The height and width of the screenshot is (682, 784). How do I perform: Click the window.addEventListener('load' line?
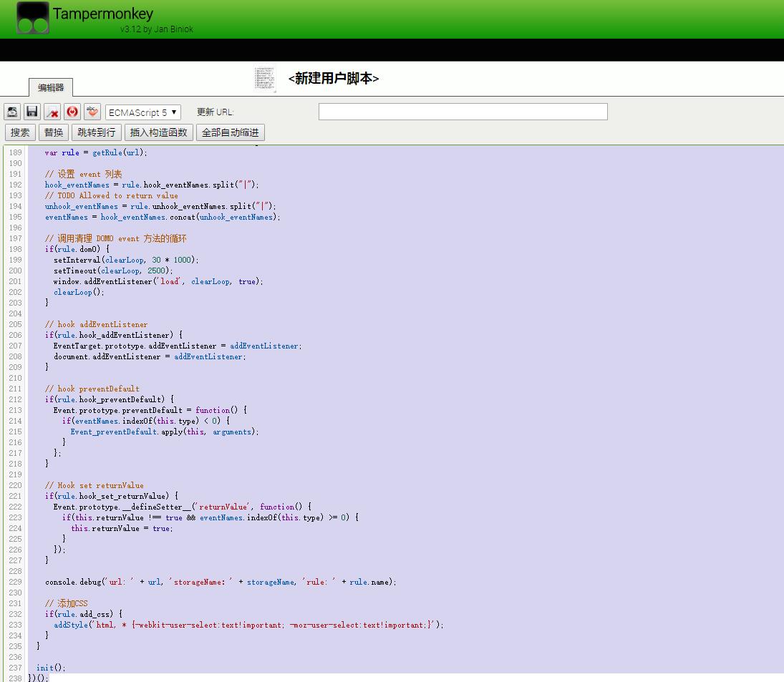(x=158, y=281)
